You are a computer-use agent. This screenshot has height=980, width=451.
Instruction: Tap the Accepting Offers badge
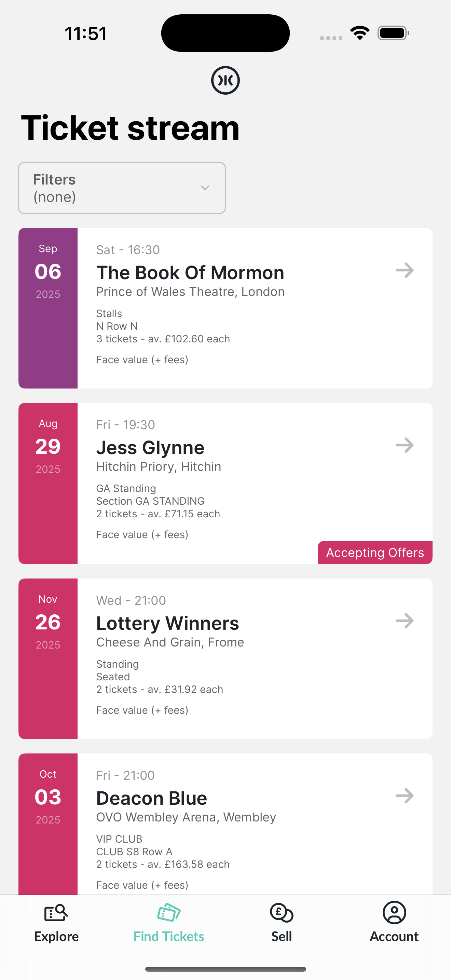click(x=375, y=553)
